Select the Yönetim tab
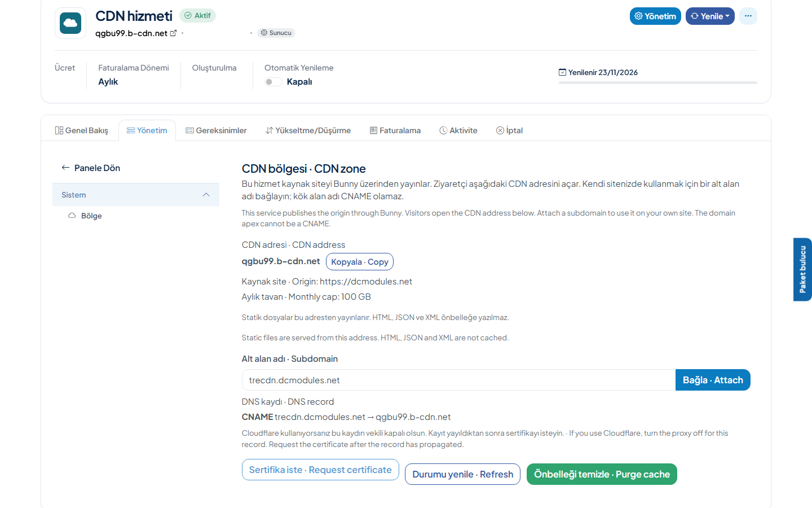This screenshot has height=508, width=812. coord(147,130)
